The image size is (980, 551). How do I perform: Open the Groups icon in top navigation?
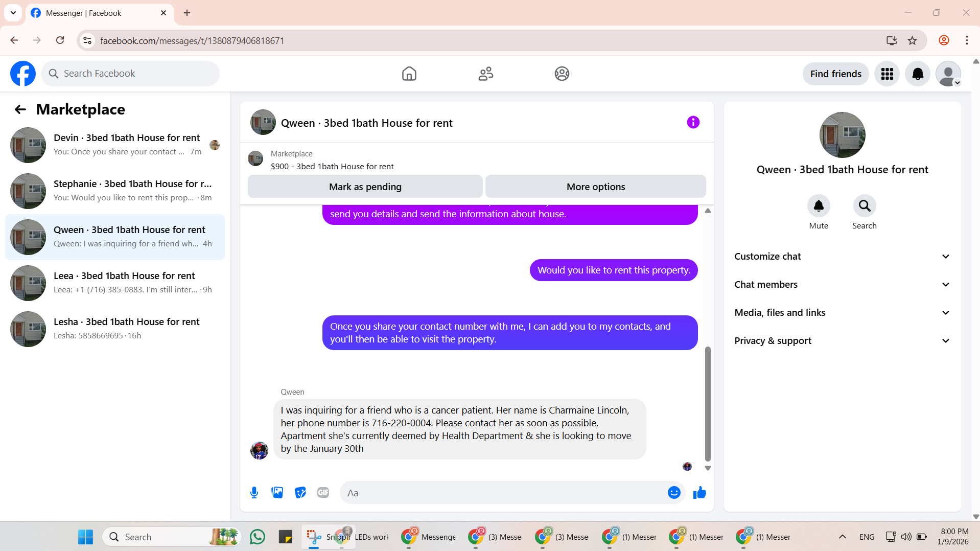562,74
